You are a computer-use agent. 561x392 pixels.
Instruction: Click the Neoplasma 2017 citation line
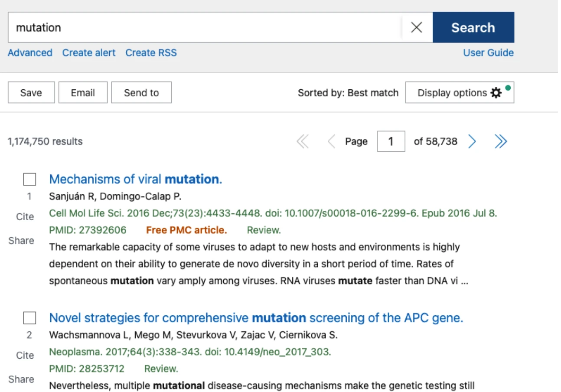(x=190, y=352)
